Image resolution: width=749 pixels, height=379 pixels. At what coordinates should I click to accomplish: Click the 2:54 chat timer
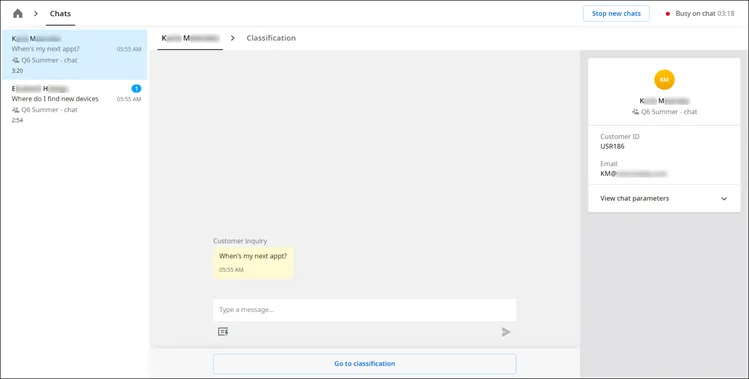(x=17, y=120)
